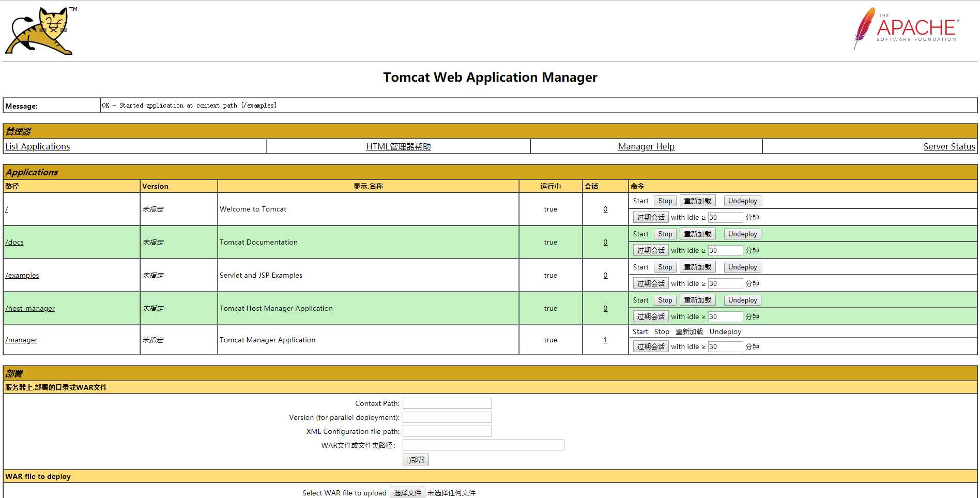Viewport: 980px width, 498px height.
Task: Click the 'Tomcat Documentation' display name cell
Action: 368,242
